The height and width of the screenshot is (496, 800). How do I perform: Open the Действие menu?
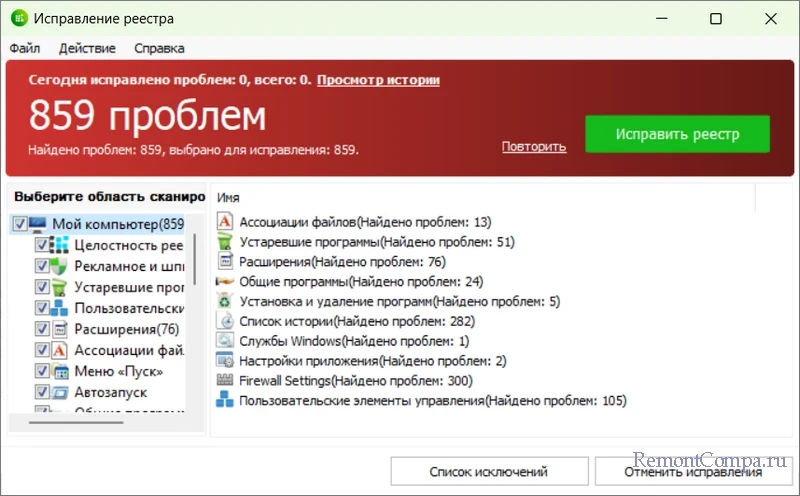pos(87,48)
